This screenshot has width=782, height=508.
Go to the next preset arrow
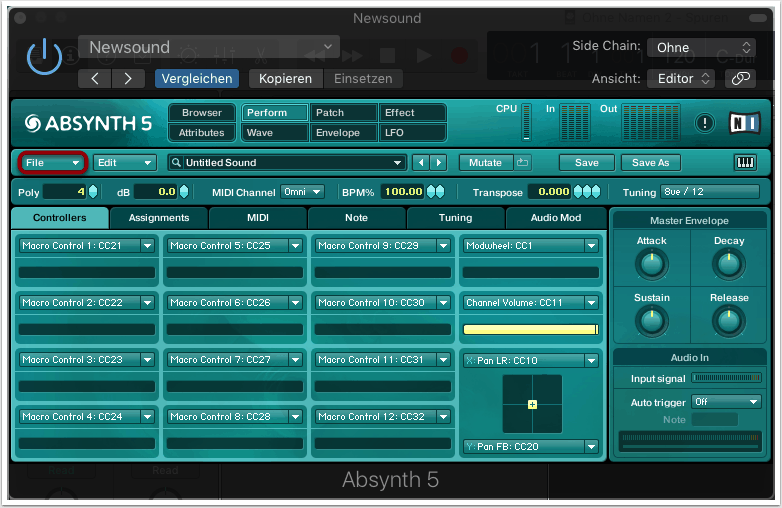pyautogui.click(x=438, y=162)
